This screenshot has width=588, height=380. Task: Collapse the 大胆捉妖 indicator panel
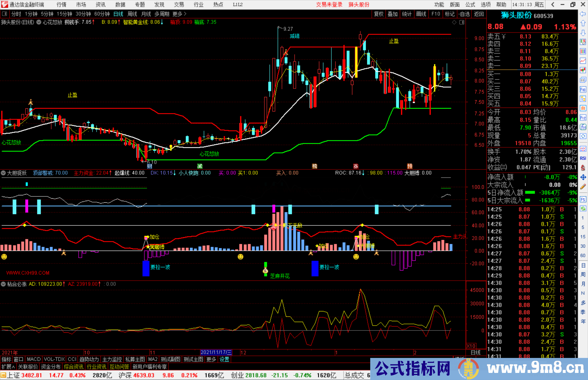pyautogui.click(x=3, y=173)
